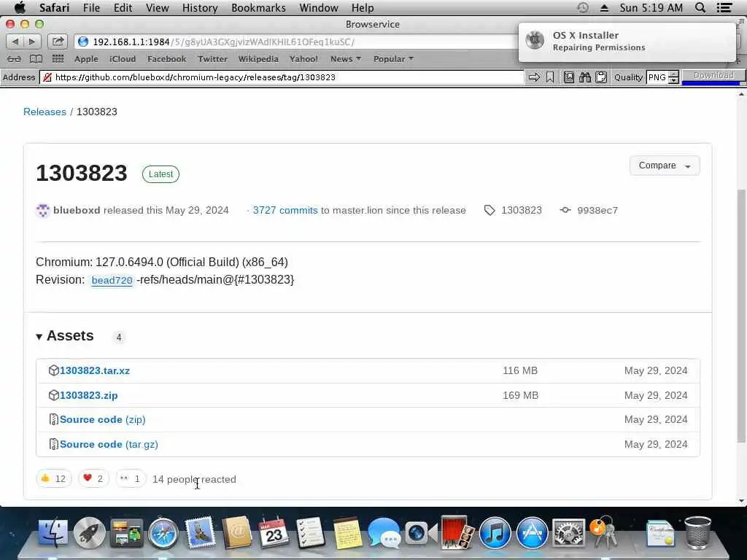Click the OS X Installer notification
This screenshot has height=560, width=747.
point(627,42)
